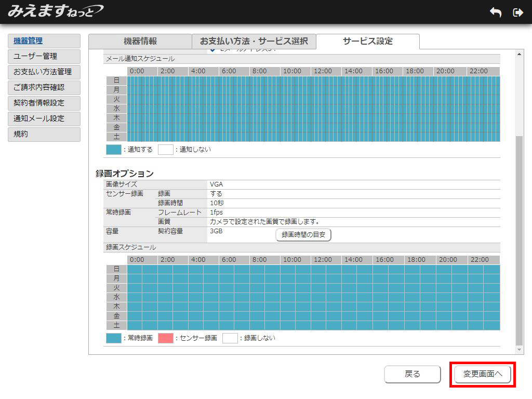The height and width of the screenshot is (399, 532).
Task: Open 通知メール設定 menu item
Action: point(44,119)
